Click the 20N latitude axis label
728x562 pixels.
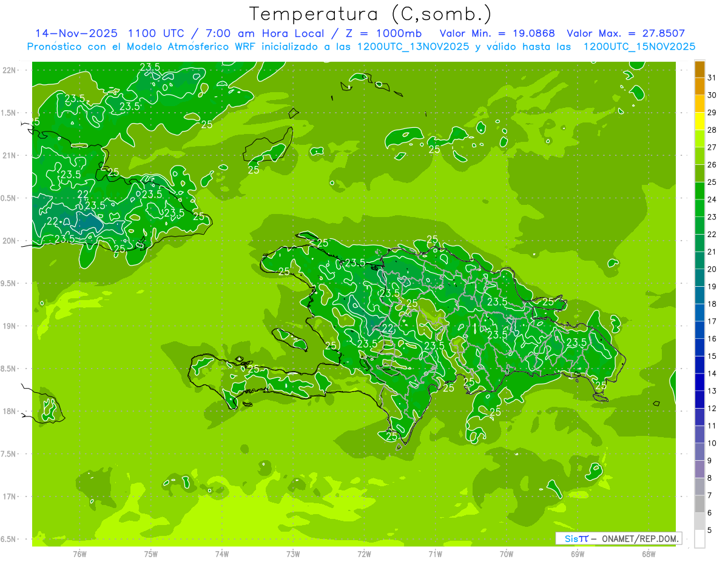(9, 241)
